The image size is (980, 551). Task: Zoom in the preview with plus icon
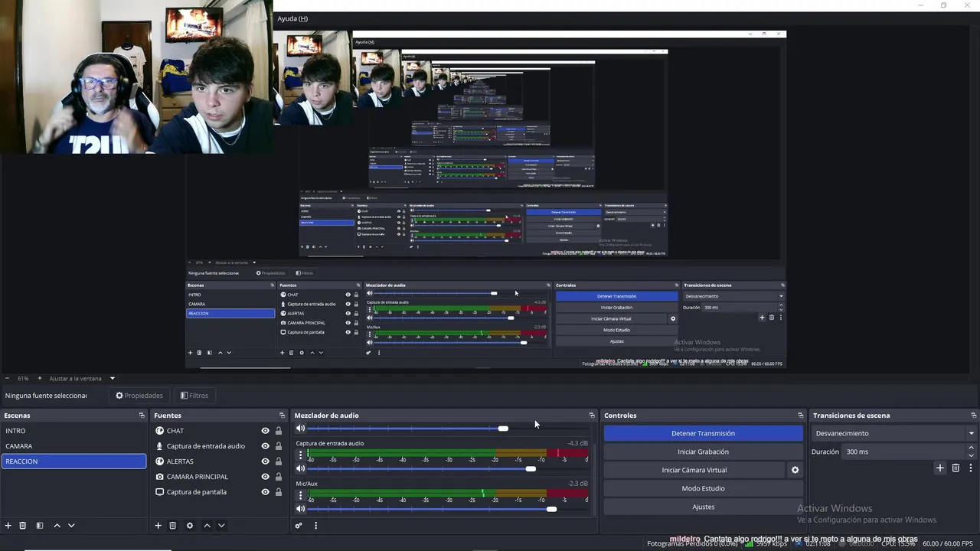click(x=40, y=378)
